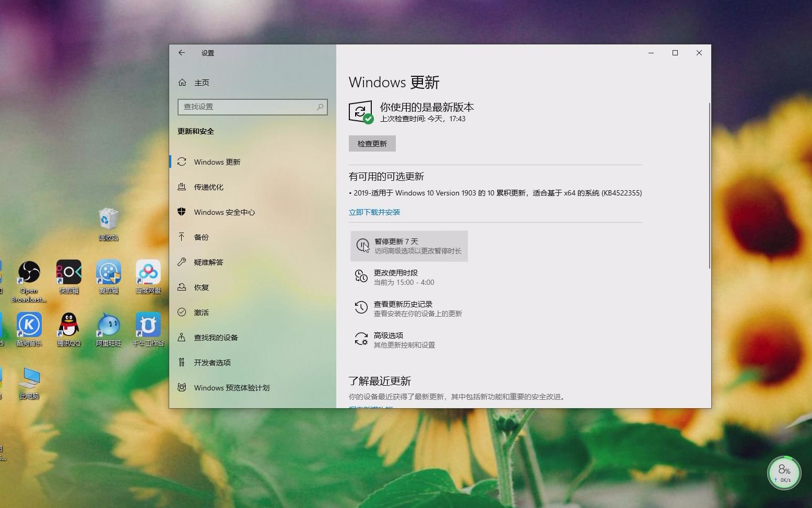
Task: Select Windows 预览体验计划 in sidebar
Action: pyautogui.click(x=231, y=388)
